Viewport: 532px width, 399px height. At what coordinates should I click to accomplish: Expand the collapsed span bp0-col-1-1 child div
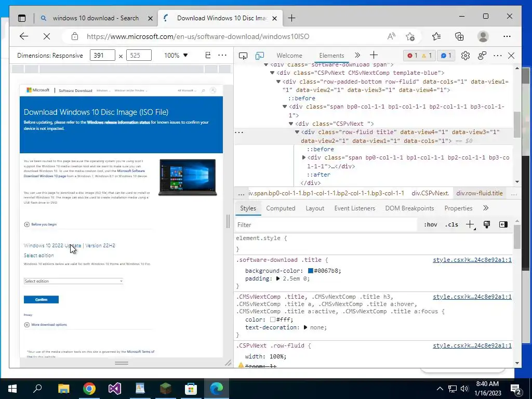(304, 157)
